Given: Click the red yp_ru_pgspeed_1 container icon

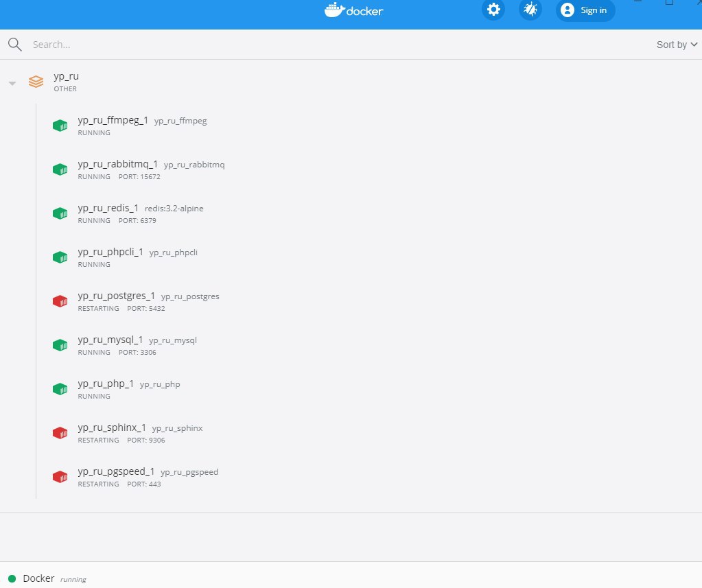Looking at the screenshot, I should (60, 477).
